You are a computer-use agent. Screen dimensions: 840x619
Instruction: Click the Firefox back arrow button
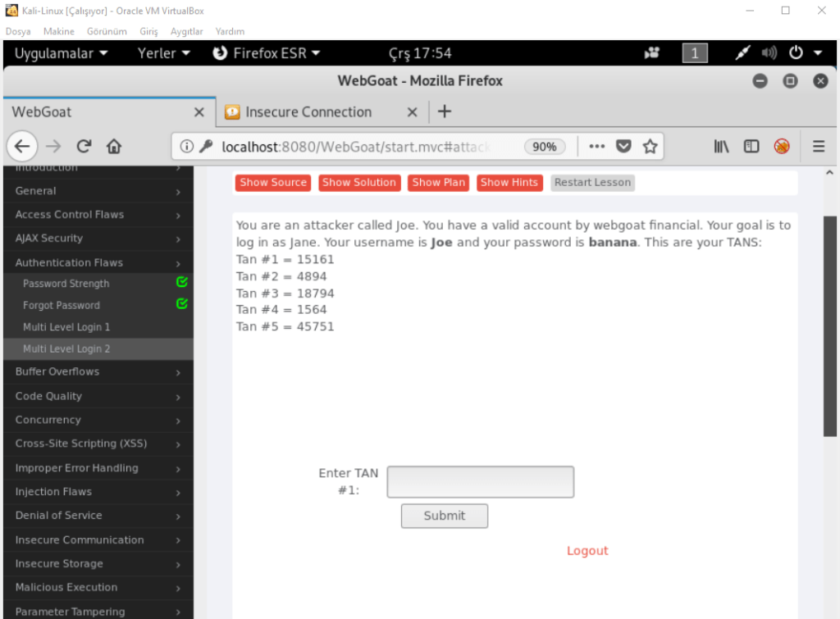pos(22,147)
